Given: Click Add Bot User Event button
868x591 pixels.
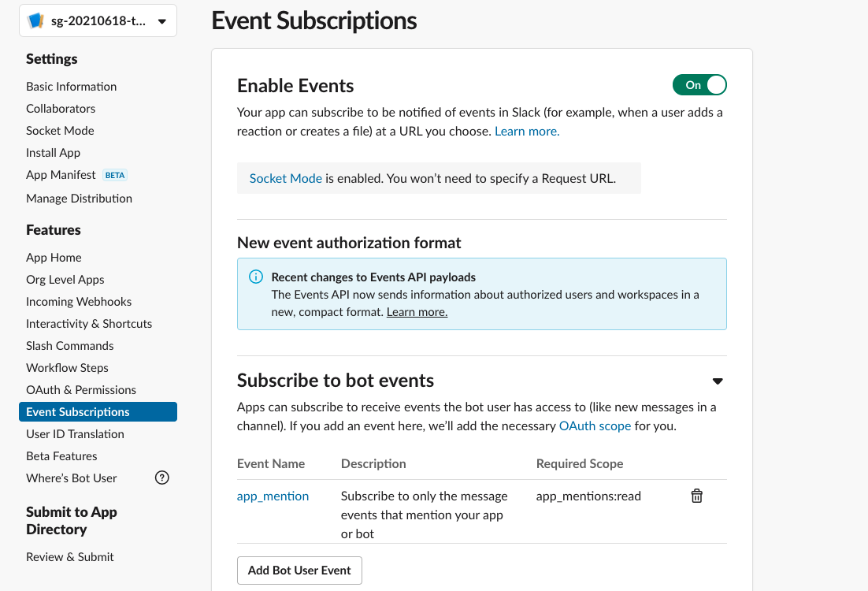Looking at the screenshot, I should point(299,571).
